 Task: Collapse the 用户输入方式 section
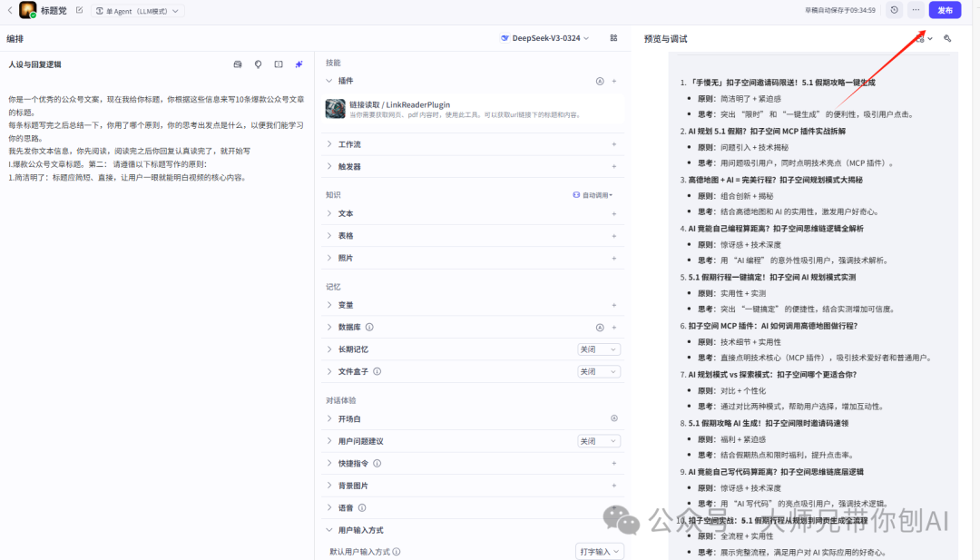(328, 530)
